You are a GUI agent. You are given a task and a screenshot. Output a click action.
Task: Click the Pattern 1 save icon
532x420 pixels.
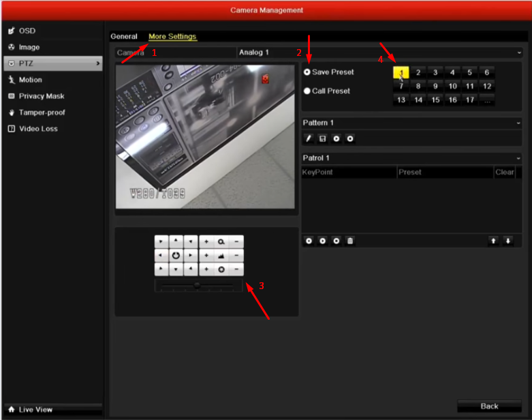[322, 138]
